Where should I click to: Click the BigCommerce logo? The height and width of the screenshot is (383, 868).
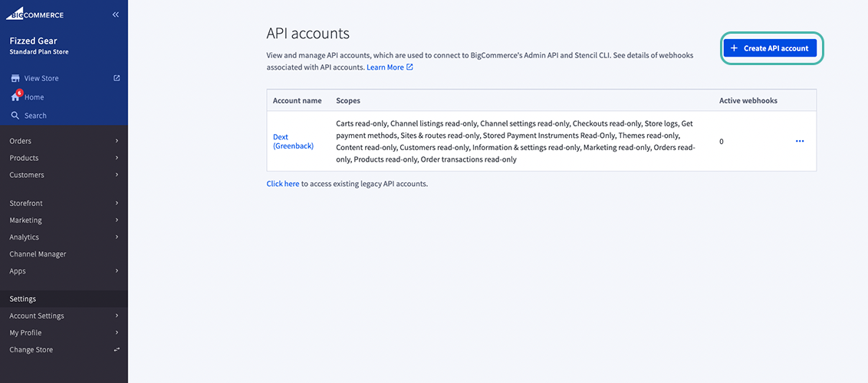click(x=35, y=15)
